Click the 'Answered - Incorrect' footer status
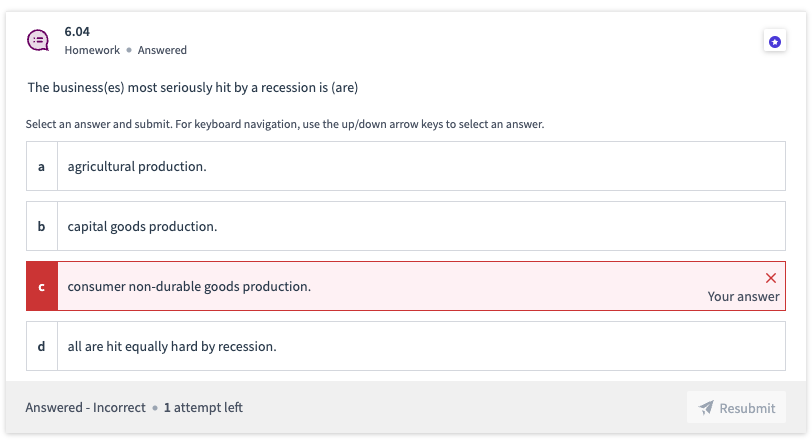Image resolution: width=812 pixels, height=441 pixels. pyautogui.click(x=85, y=408)
